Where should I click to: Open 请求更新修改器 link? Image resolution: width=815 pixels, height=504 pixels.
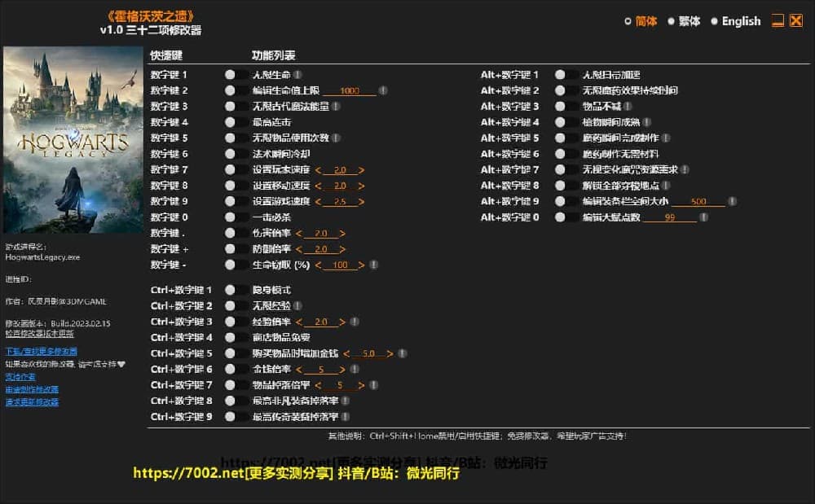click(32, 401)
